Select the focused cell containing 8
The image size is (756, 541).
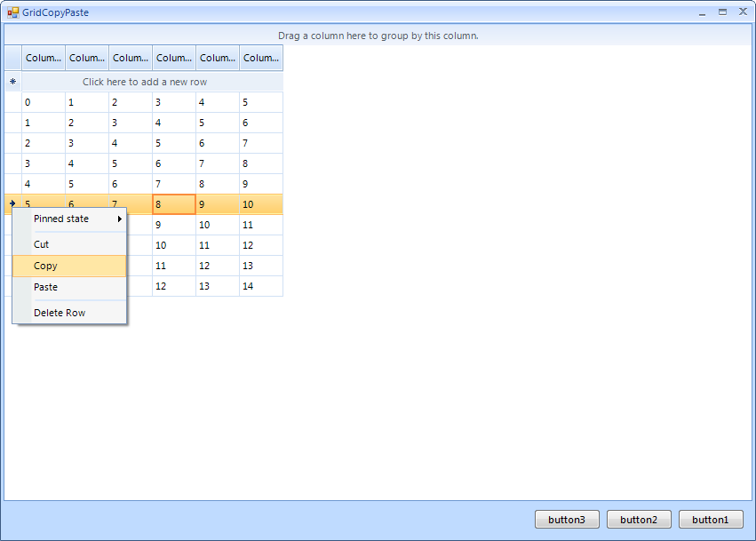click(174, 204)
